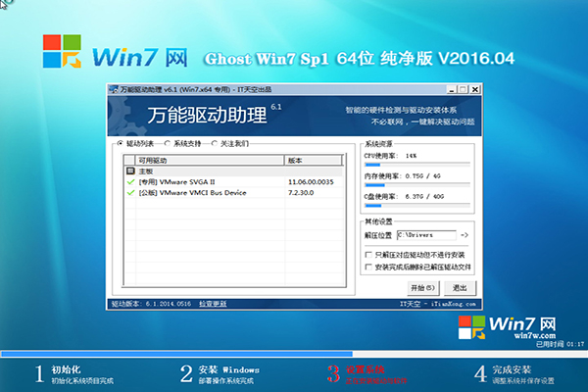Toggle the 主板 category checkbox
Screen dimensions: 588x392
[130, 171]
